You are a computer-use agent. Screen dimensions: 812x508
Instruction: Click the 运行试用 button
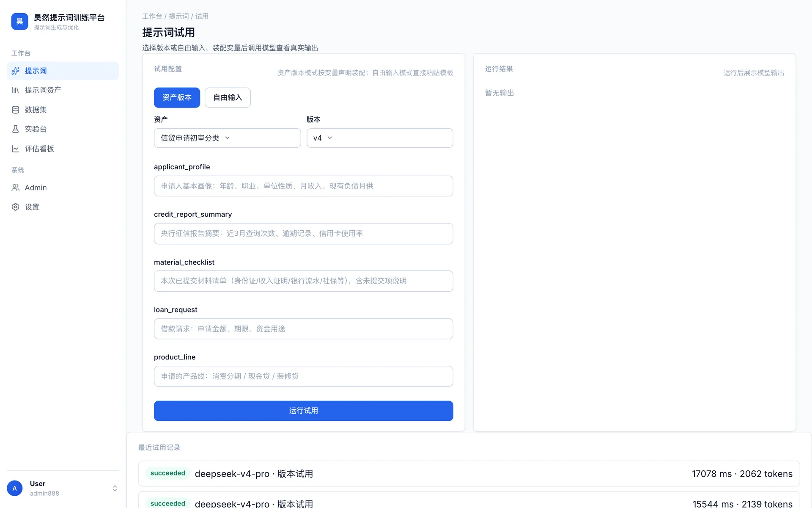click(x=303, y=411)
